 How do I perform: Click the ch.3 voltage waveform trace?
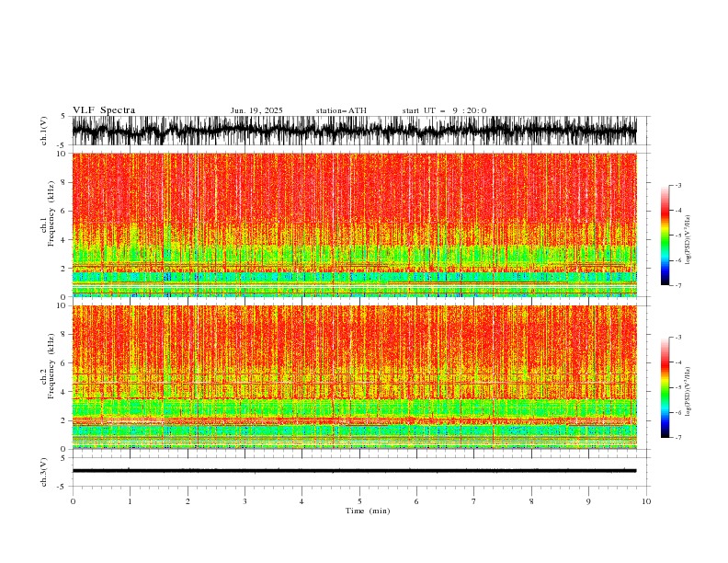pos(354,471)
